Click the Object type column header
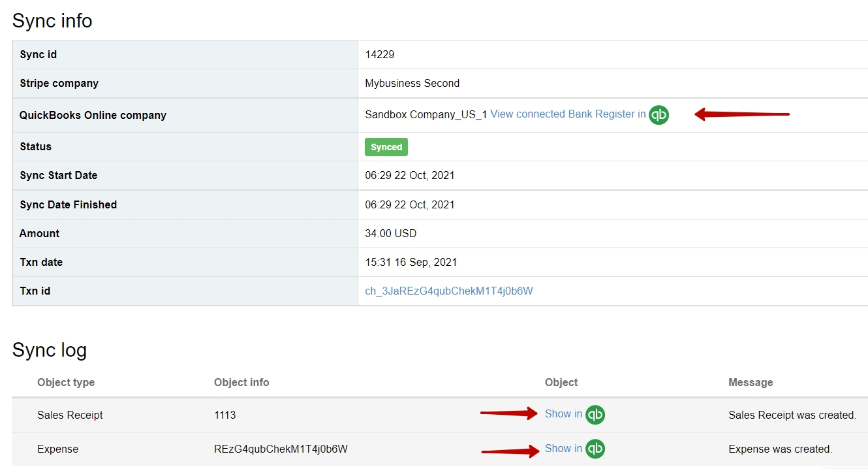The width and height of the screenshot is (868, 469). pyautogui.click(x=66, y=383)
